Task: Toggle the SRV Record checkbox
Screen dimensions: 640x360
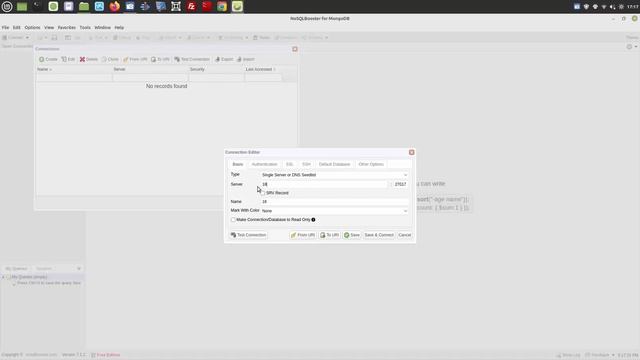Action: 263,193
